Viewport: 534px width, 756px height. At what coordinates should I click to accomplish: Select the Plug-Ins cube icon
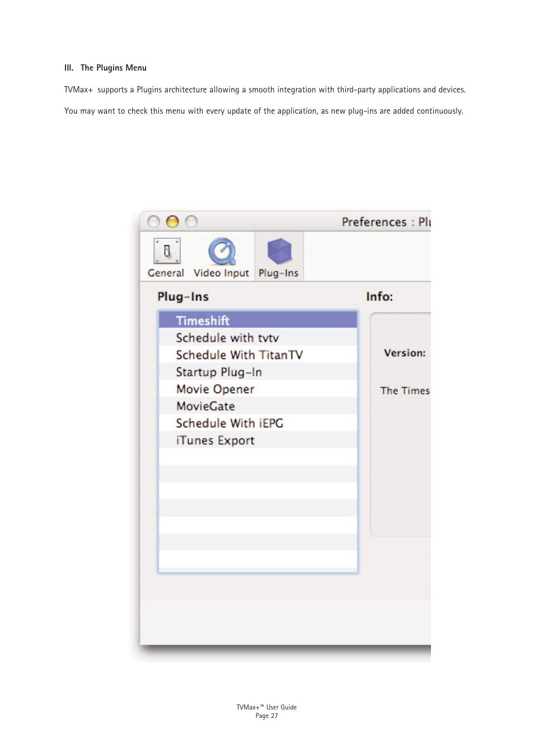(279, 250)
